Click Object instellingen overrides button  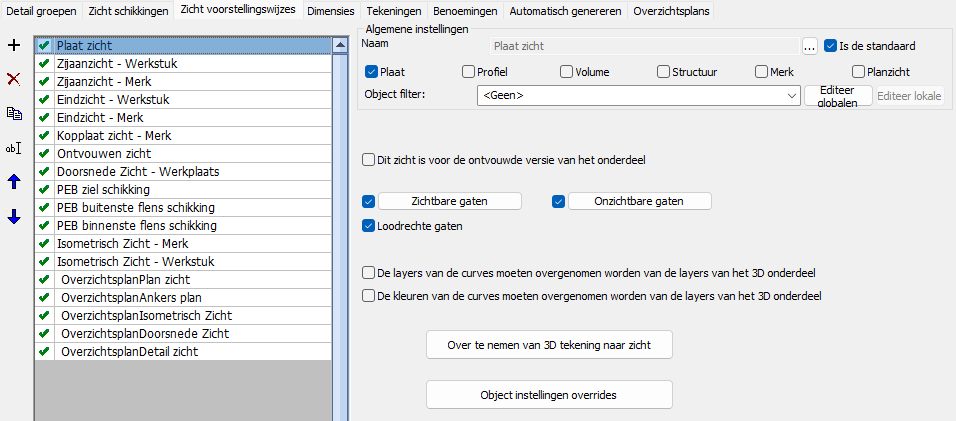(548, 395)
